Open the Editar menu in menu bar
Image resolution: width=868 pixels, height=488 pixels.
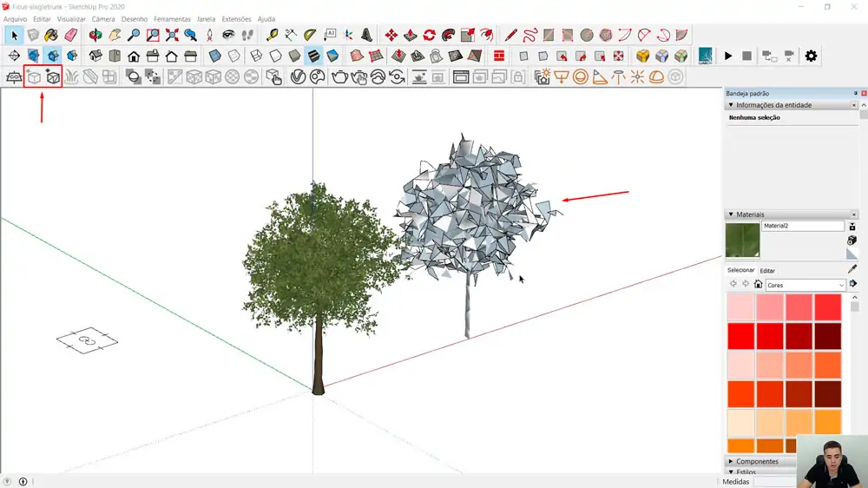[42, 19]
